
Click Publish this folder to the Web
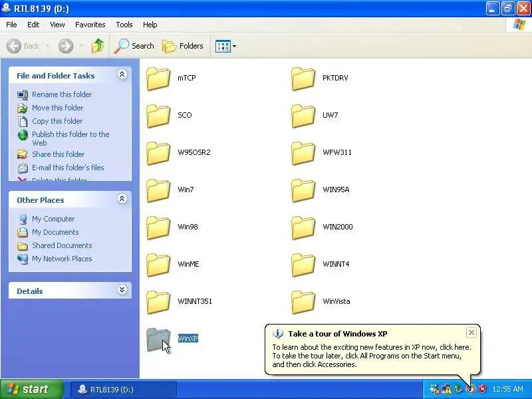70,138
